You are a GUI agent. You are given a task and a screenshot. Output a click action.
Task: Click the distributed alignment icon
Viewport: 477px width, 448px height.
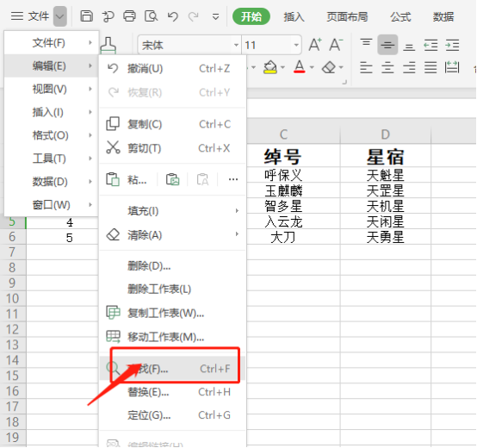click(x=452, y=67)
